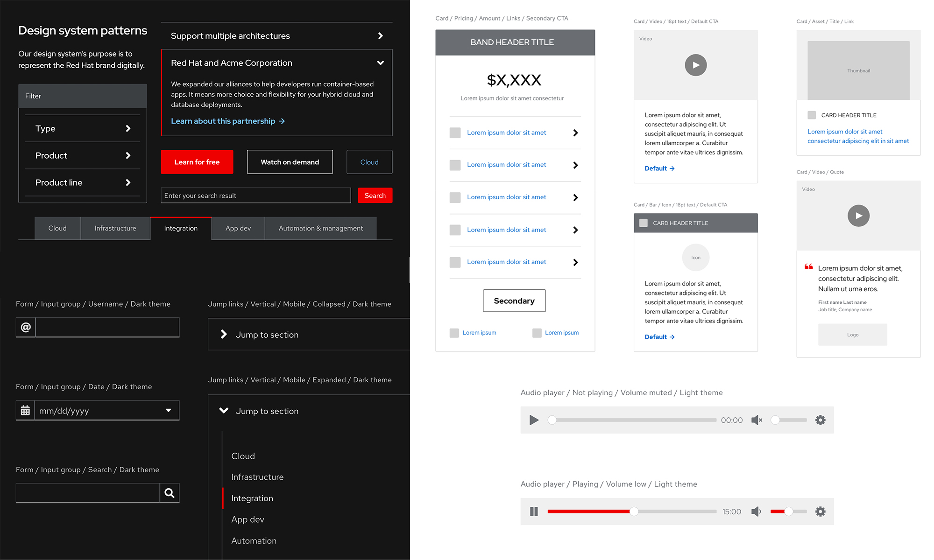Click the magnifier icon in the search input group
This screenshot has height=560, width=934.
170,493
